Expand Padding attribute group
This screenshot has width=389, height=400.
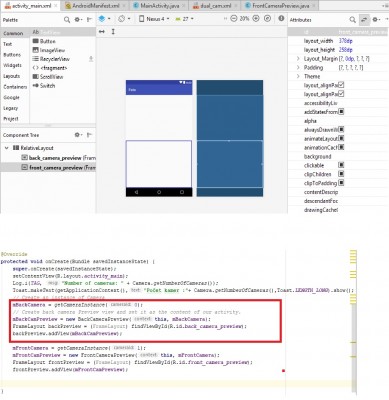pos(298,68)
